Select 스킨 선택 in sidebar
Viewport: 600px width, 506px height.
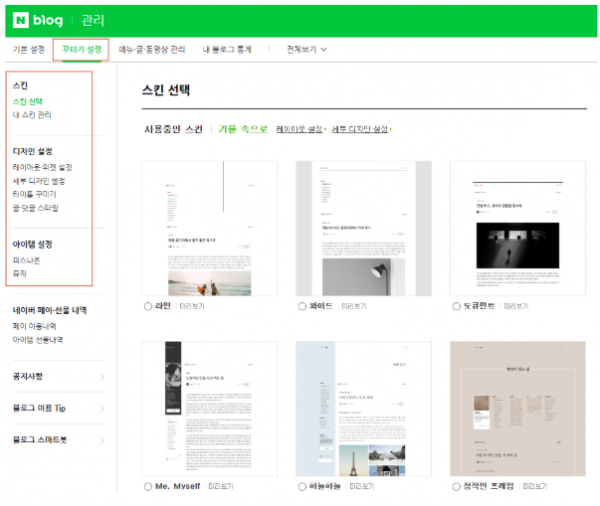coord(28,101)
